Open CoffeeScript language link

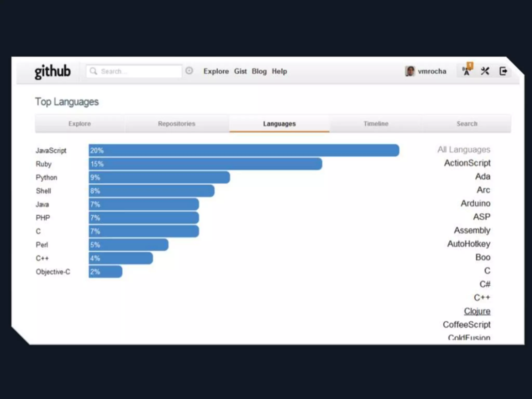coord(467,324)
